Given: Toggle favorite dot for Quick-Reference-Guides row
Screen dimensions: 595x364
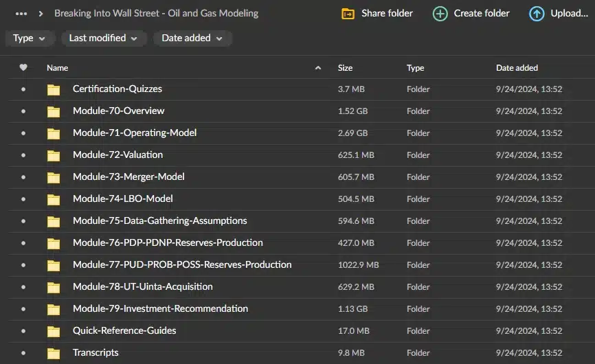Looking at the screenshot, I should (23, 331).
